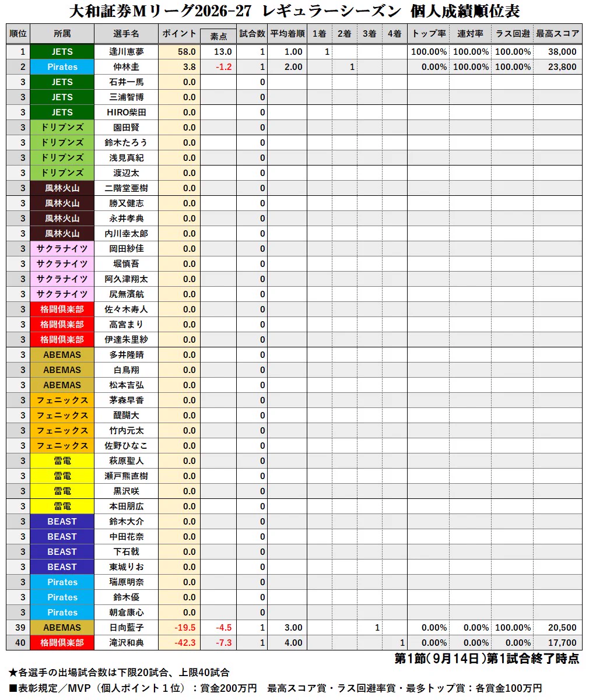Screen dimensions: 589x700
Task: Select player name 黒沢咲
Action: (126, 491)
